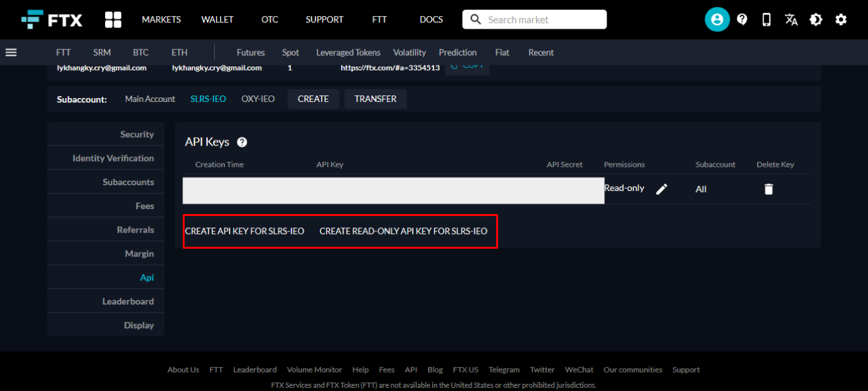The width and height of the screenshot is (868, 391).
Task: Open the MARKETS menu
Action: point(161,19)
